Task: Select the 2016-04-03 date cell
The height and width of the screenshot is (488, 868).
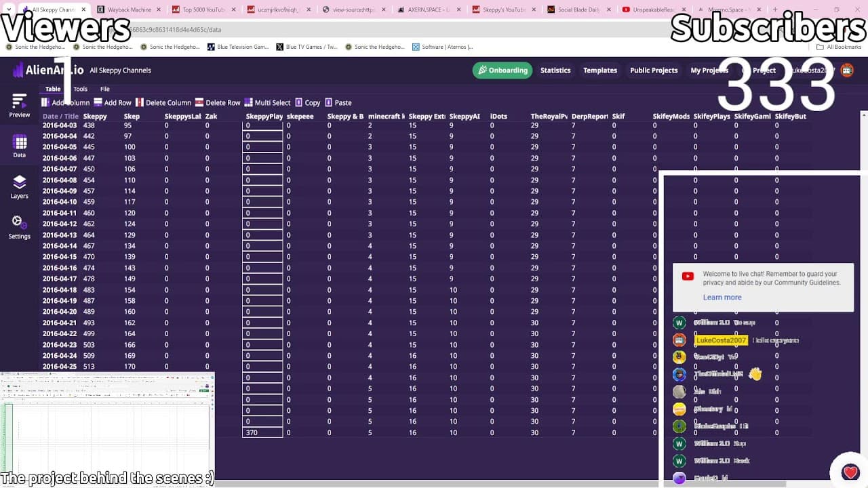Action: [x=60, y=125]
